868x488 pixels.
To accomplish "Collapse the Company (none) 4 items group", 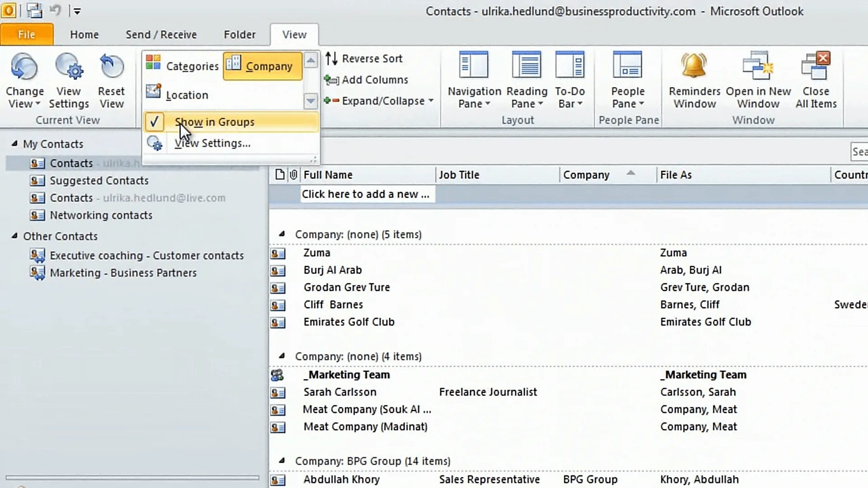I will 282,356.
